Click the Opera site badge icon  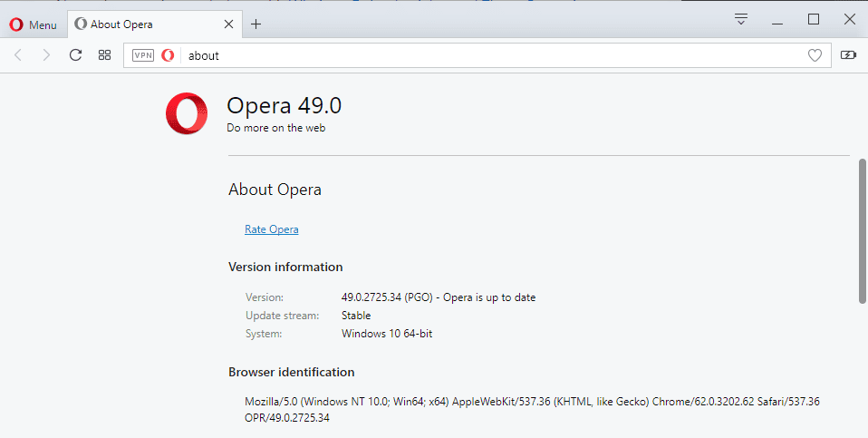click(x=168, y=55)
